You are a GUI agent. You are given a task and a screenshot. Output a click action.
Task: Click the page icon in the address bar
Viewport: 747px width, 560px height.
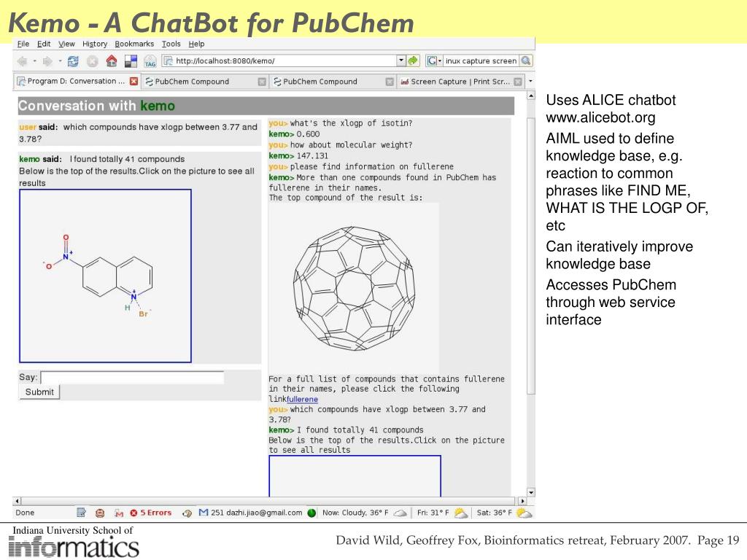coord(169,61)
